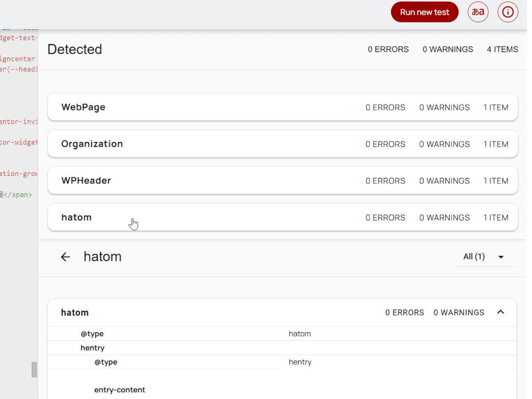Click 1 ITEM on the WebPage card
This screenshot has height=399, width=532.
[x=496, y=107]
